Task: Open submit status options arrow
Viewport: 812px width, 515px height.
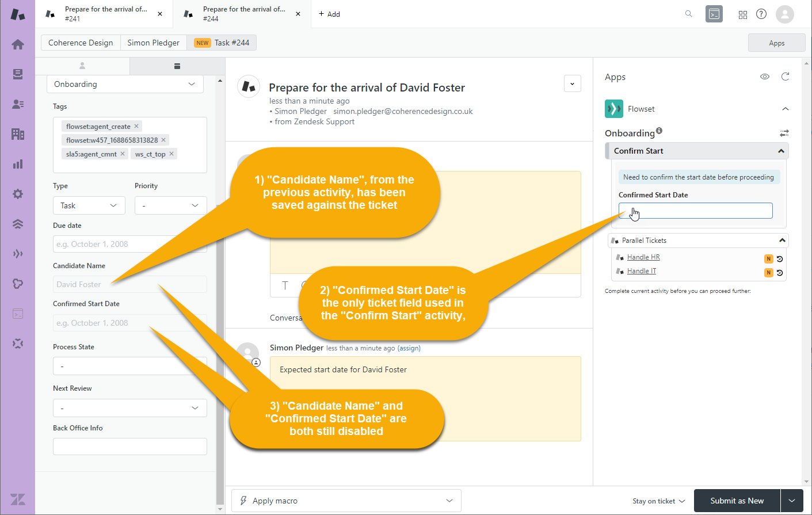Action: [x=792, y=501]
